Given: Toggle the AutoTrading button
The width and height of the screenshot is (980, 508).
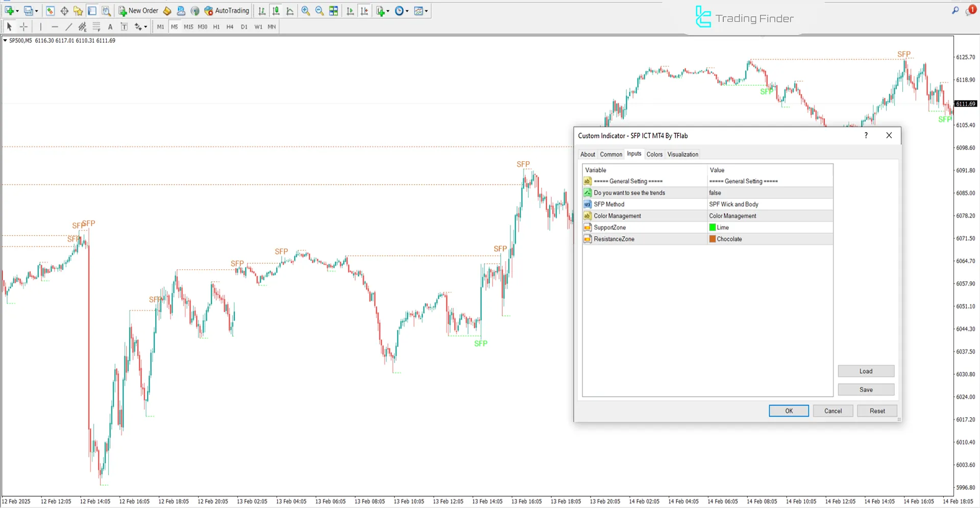Looking at the screenshot, I should tap(227, 11).
